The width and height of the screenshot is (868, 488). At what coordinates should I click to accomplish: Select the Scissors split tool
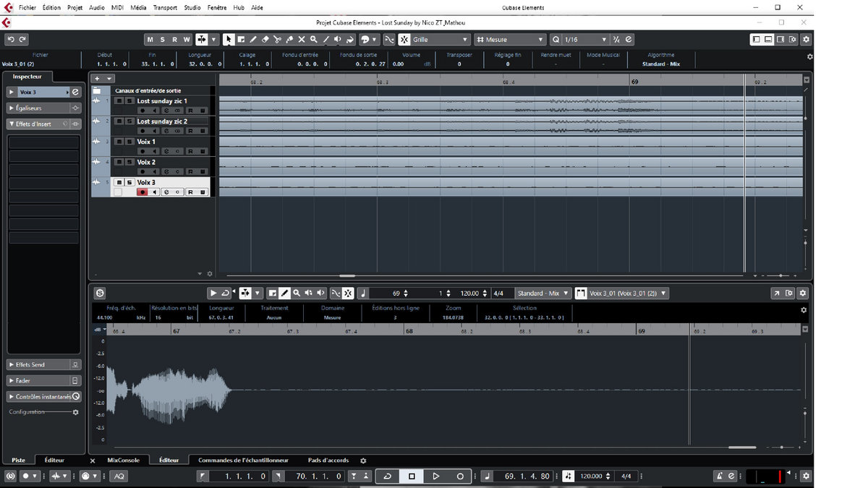point(277,40)
